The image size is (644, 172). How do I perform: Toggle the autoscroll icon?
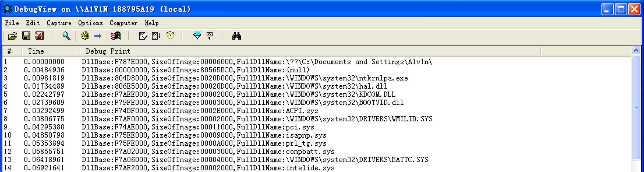(x=156, y=36)
